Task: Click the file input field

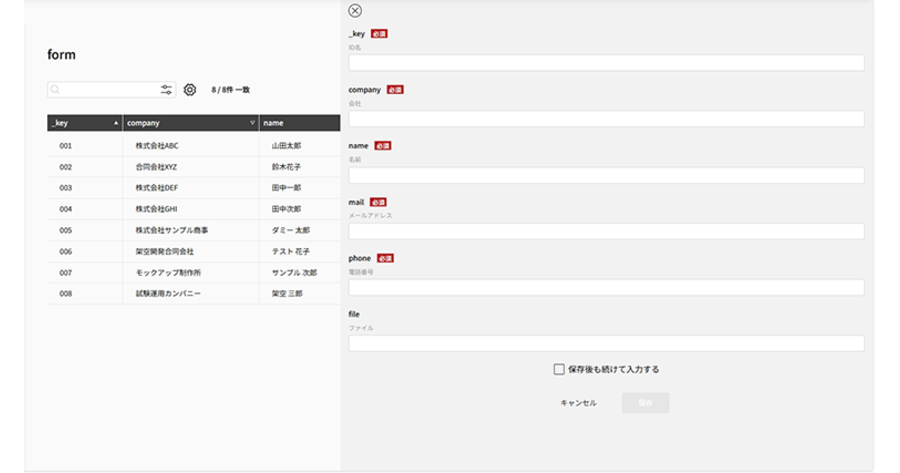Action: point(606,343)
